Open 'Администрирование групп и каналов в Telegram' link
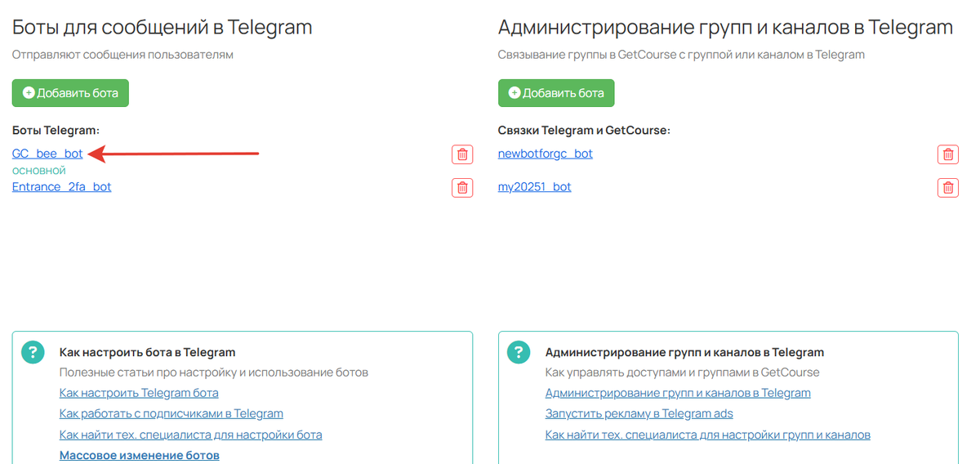 tap(678, 393)
